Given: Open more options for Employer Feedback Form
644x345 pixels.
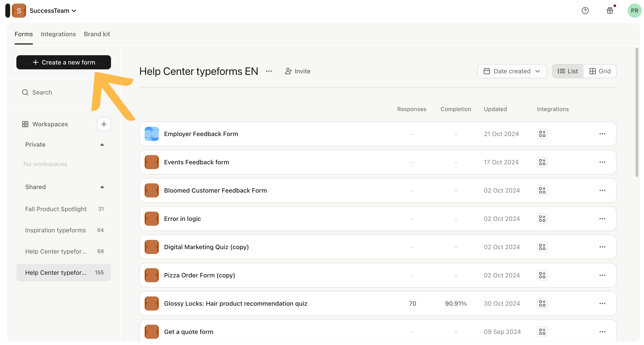Looking at the screenshot, I should (602, 134).
